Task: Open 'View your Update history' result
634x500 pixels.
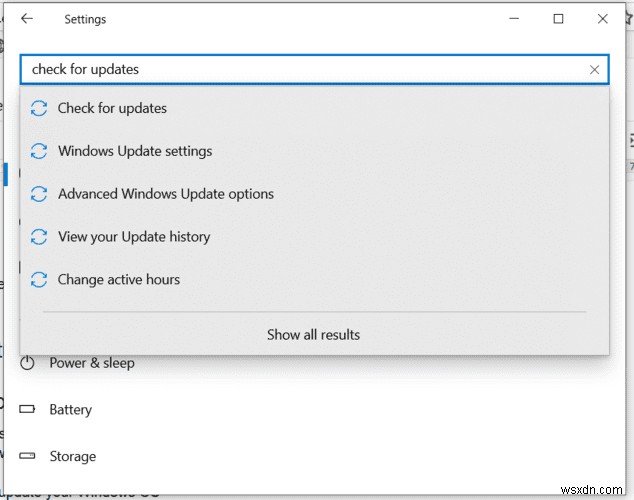Action: [315, 237]
